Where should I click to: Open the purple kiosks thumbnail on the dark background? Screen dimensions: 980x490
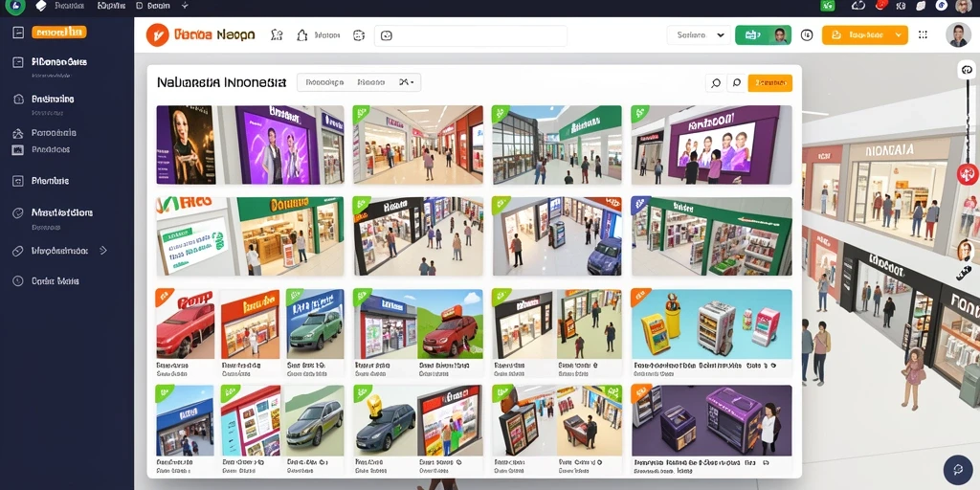711,421
